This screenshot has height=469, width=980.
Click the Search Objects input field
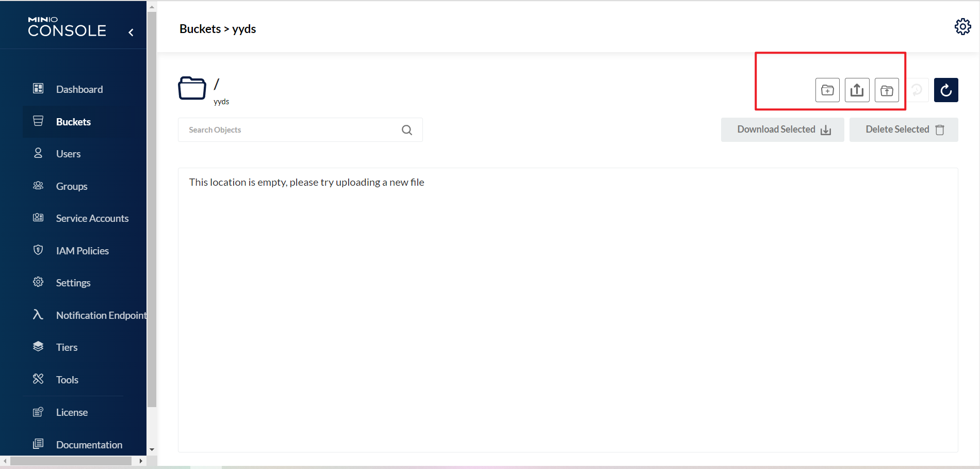300,130
